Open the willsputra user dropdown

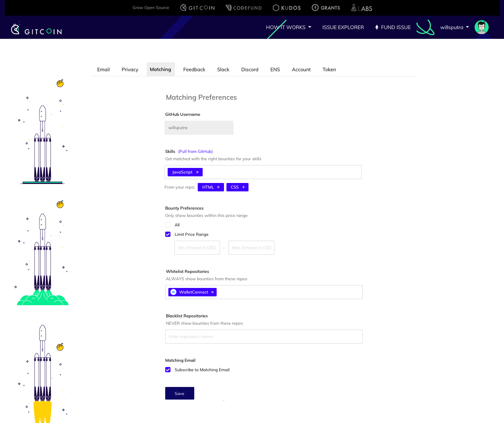pyautogui.click(x=454, y=27)
